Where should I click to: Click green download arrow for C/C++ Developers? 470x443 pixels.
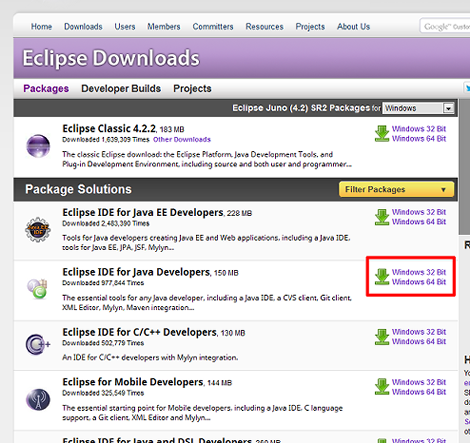point(382,337)
